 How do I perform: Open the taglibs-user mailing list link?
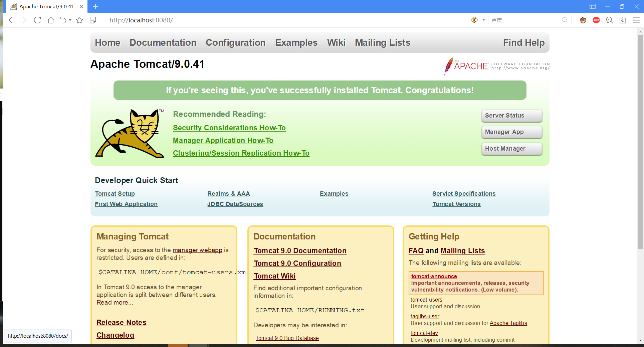tap(425, 317)
